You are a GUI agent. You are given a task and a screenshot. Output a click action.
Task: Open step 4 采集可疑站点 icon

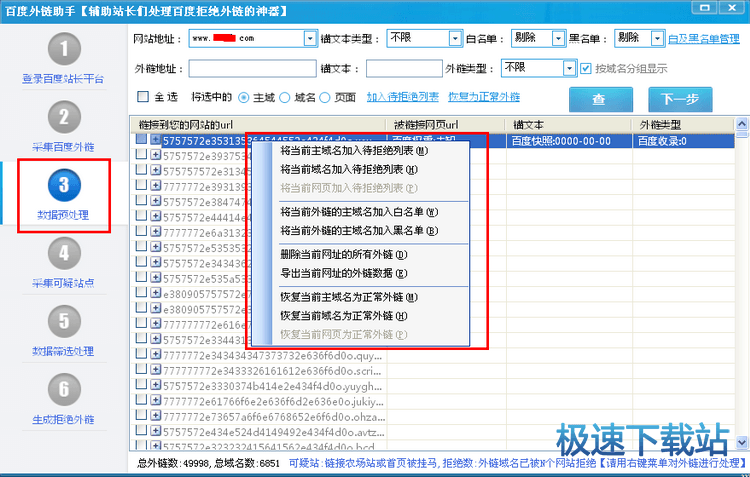(x=64, y=253)
